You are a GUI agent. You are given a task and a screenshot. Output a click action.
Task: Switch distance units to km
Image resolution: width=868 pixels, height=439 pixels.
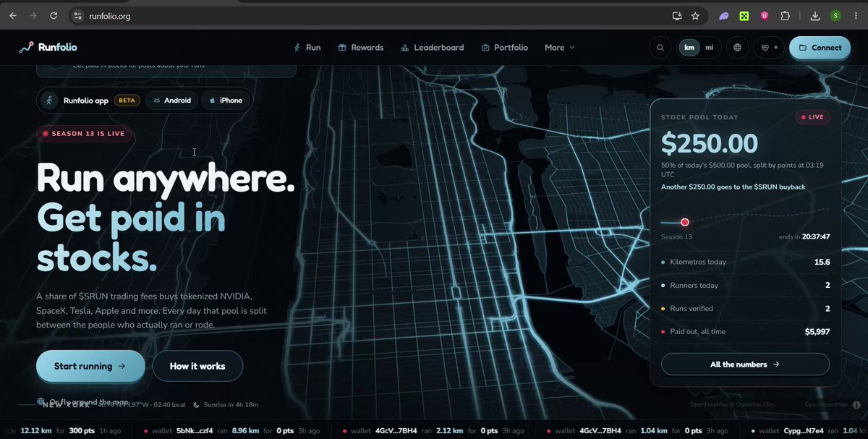tap(689, 48)
